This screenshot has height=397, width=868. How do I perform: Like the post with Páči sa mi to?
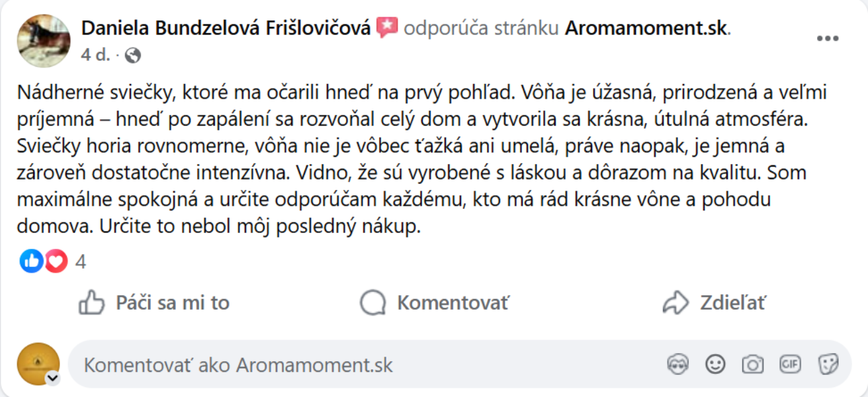point(154,303)
